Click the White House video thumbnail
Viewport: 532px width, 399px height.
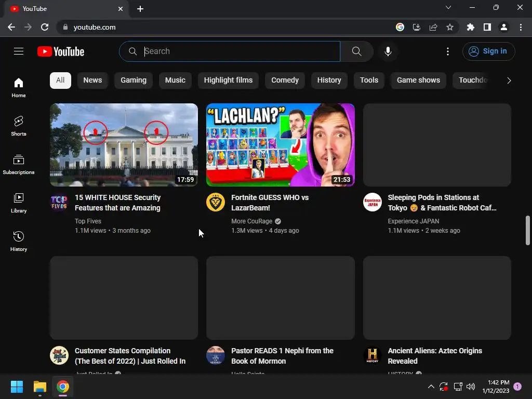124,145
